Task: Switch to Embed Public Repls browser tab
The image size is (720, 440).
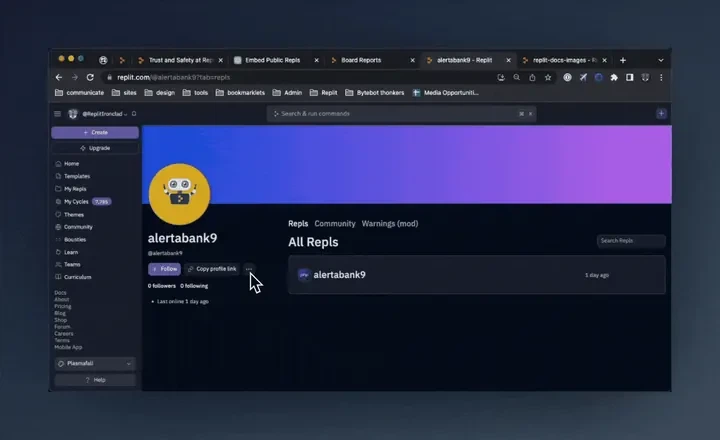Action: click(x=273, y=60)
